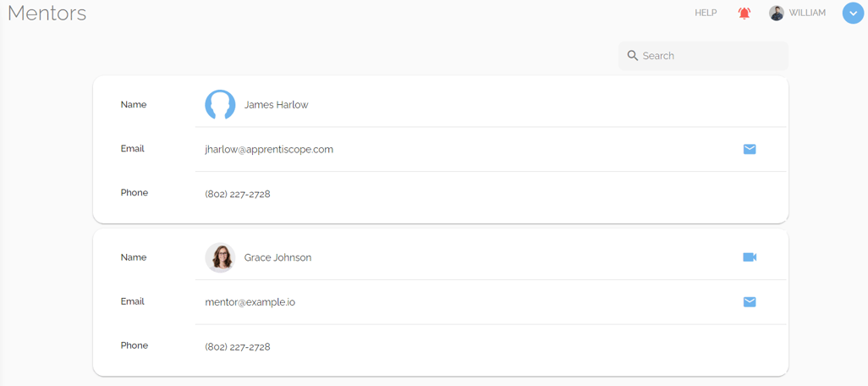Click William's small profile avatar
Screen dimensions: 868x386
[x=777, y=14]
